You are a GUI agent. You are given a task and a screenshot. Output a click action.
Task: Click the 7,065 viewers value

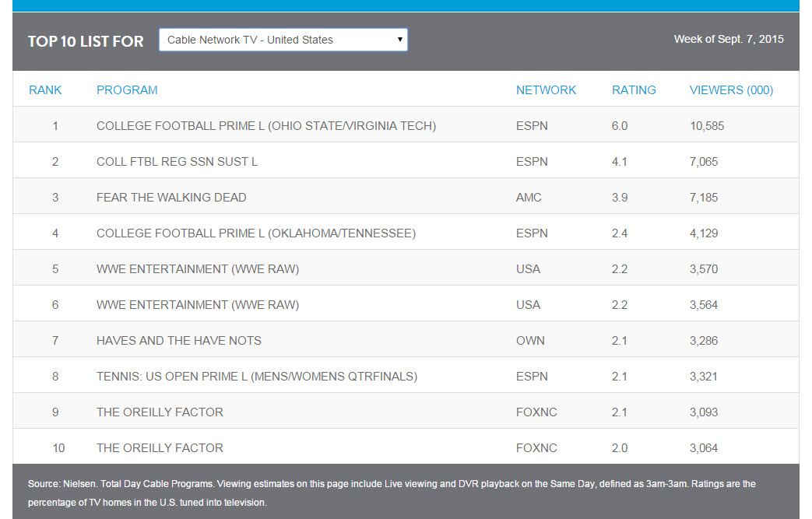pyautogui.click(x=704, y=161)
